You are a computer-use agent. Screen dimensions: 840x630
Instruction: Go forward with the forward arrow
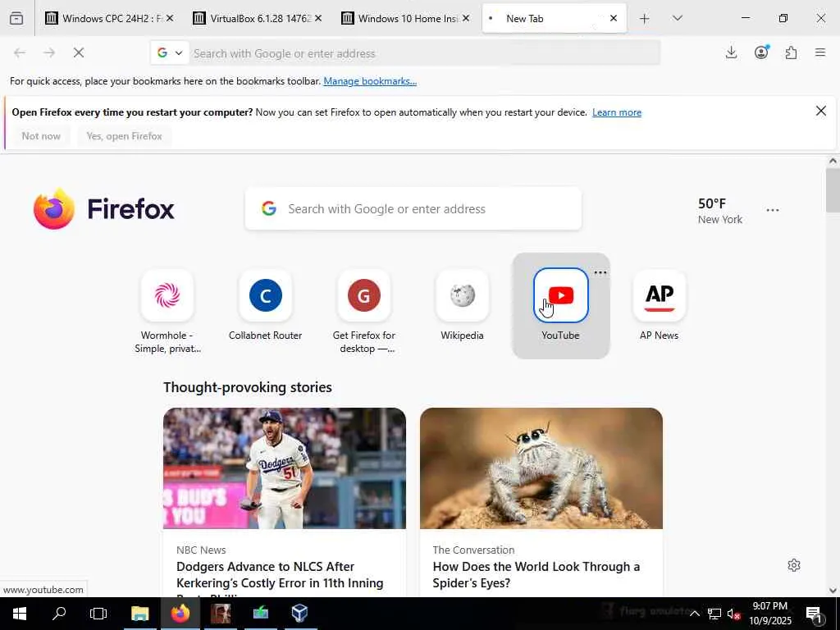(x=49, y=52)
